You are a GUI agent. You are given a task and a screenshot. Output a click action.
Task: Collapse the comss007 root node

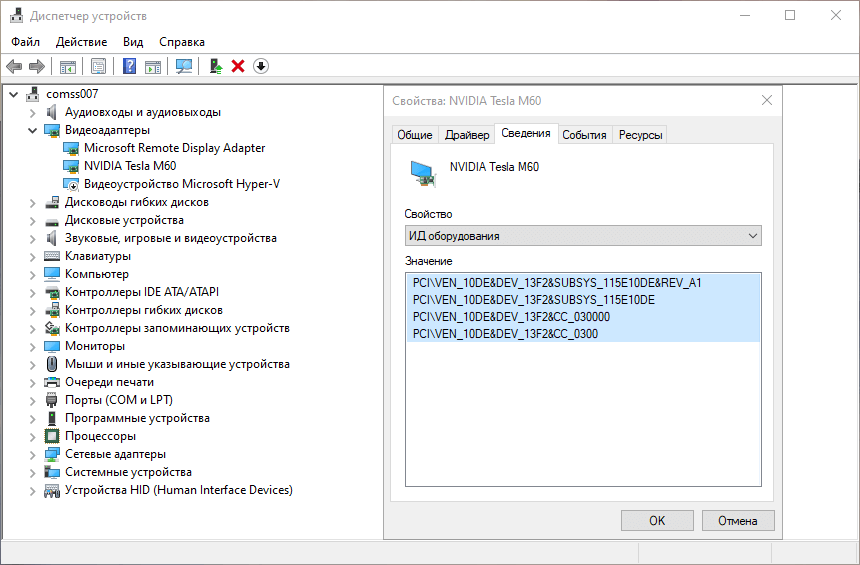click(x=14, y=95)
